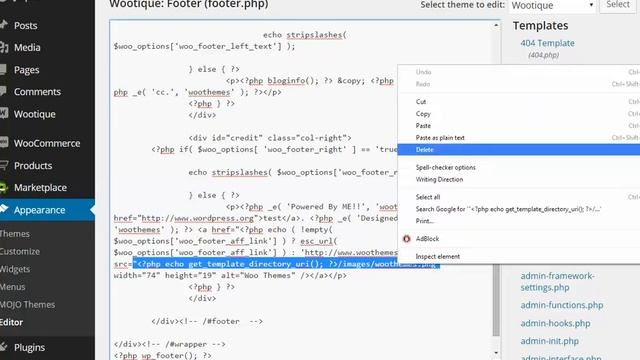Open the Select theme to edit dropdown
This screenshot has height=360, width=640.
click(552, 6)
